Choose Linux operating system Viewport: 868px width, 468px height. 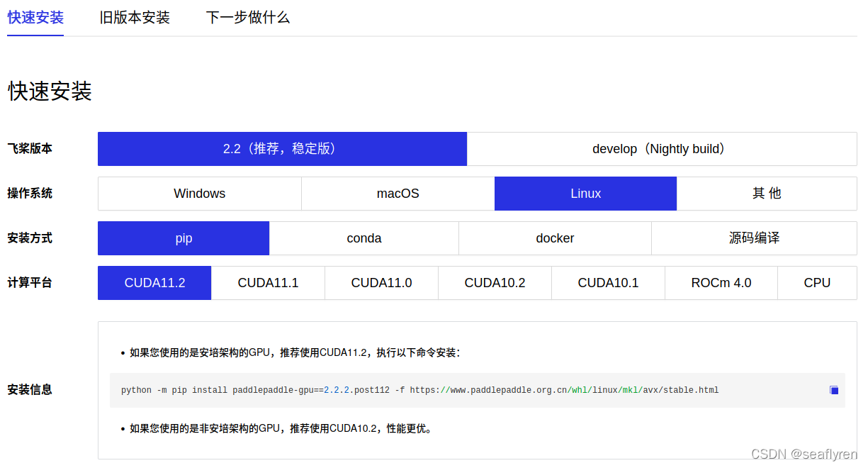pyautogui.click(x=586, y=194)
